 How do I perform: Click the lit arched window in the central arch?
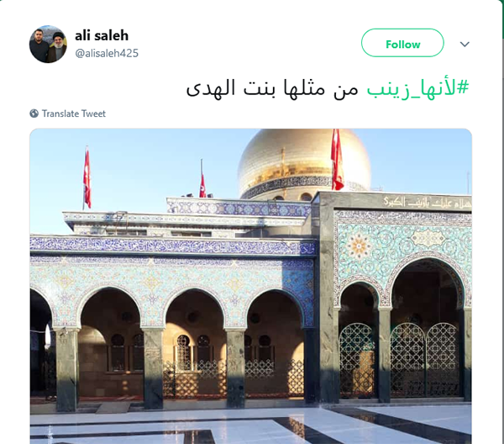[x=183, y=352]
